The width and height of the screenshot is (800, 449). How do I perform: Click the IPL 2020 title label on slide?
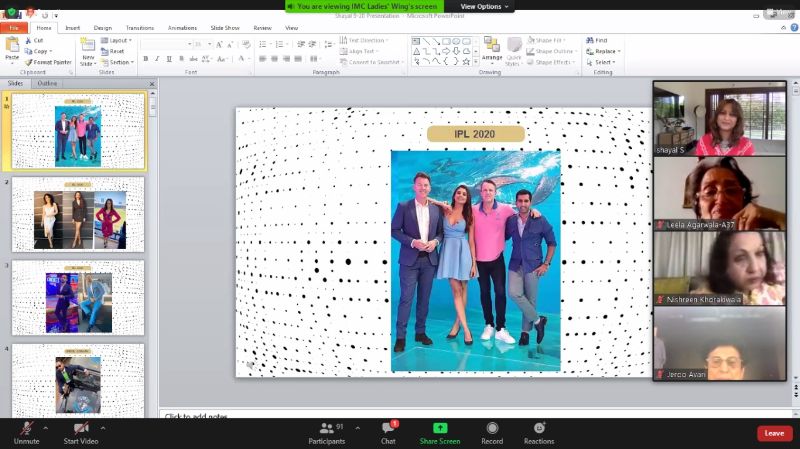[x=475, y=134]
